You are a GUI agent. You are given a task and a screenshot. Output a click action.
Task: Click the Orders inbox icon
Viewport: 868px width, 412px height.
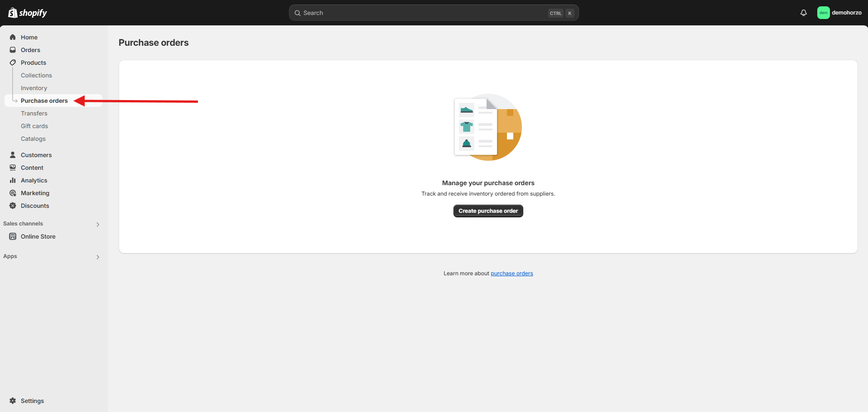click(x=13, y=50)
